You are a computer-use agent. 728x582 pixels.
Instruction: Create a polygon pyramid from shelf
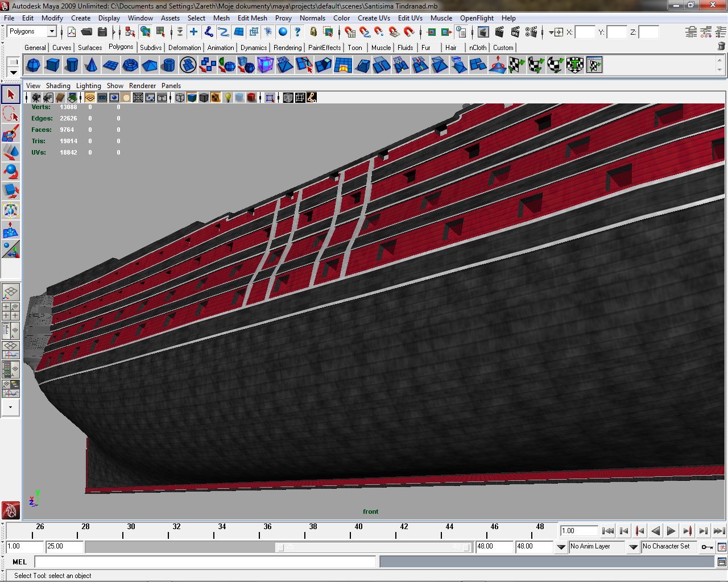pos(149,65)
